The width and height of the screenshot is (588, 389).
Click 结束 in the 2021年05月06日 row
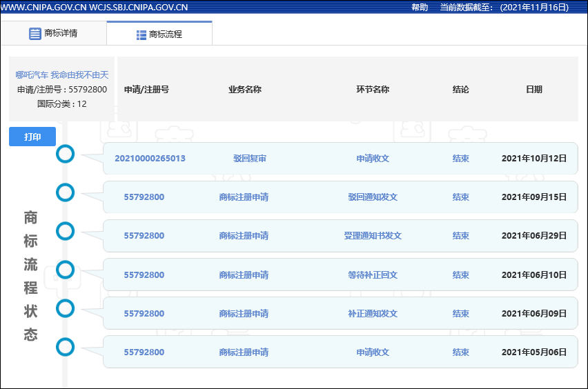point(461,352)
